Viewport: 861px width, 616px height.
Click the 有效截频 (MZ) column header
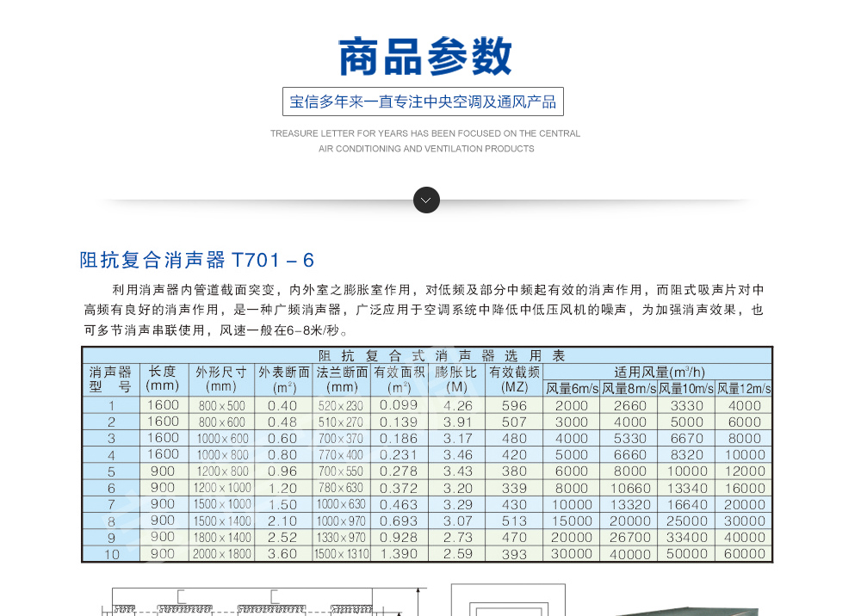(x=514, y=379)
